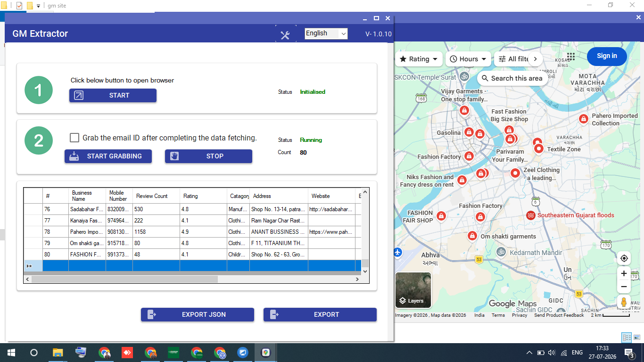Click the Textile Zone map pin
Screen dimensions: 644x362
coord(539,149)
